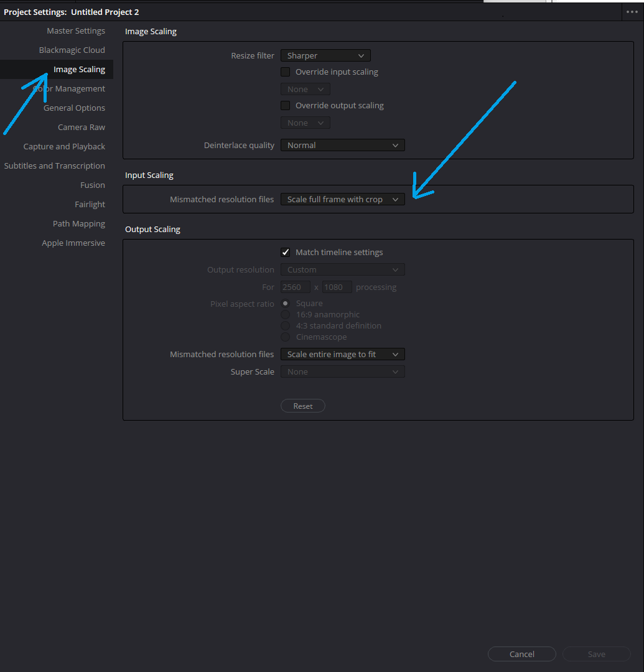The image size is (644, 672).
Task: Open Master Settings section
Action: click(x=76, y=31)
